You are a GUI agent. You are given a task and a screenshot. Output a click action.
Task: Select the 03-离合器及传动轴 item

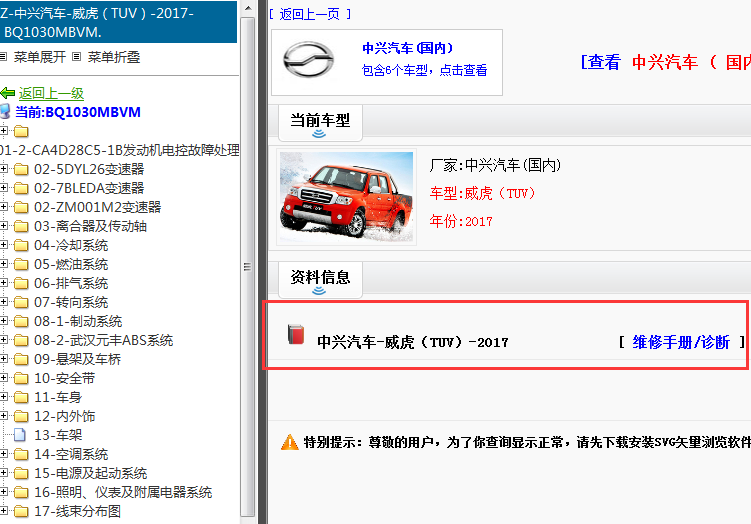(91, 226)
